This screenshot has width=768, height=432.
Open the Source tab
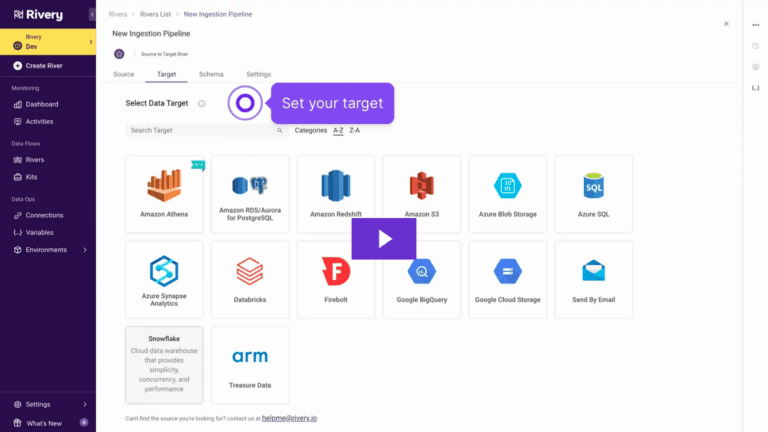tap(124, 74)
